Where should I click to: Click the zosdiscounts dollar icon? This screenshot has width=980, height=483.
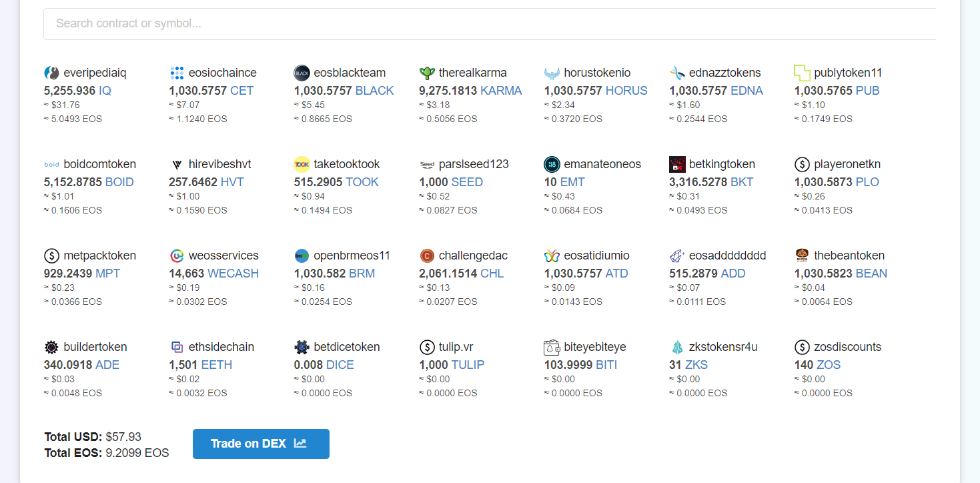802,347
